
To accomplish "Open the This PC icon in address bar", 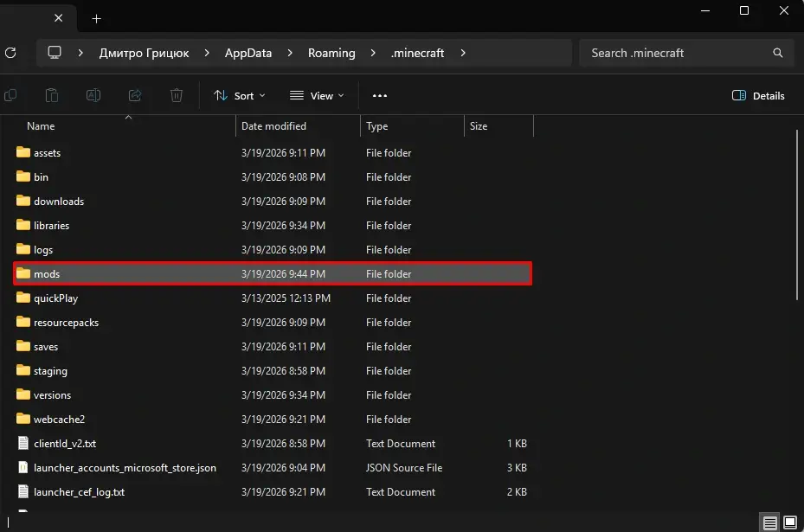I will [54, 53].
